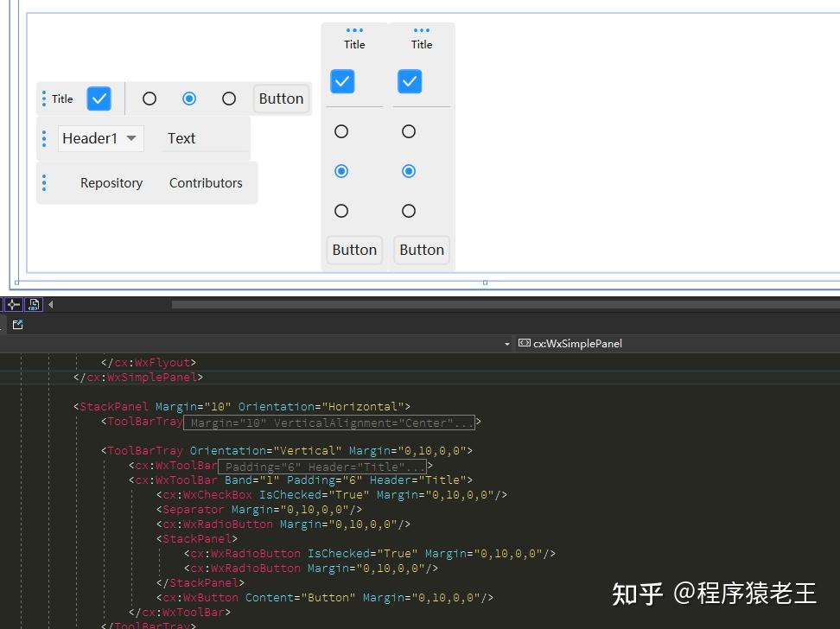
Task: Toggle the artboard background document icon
Action: click(34, 305)
